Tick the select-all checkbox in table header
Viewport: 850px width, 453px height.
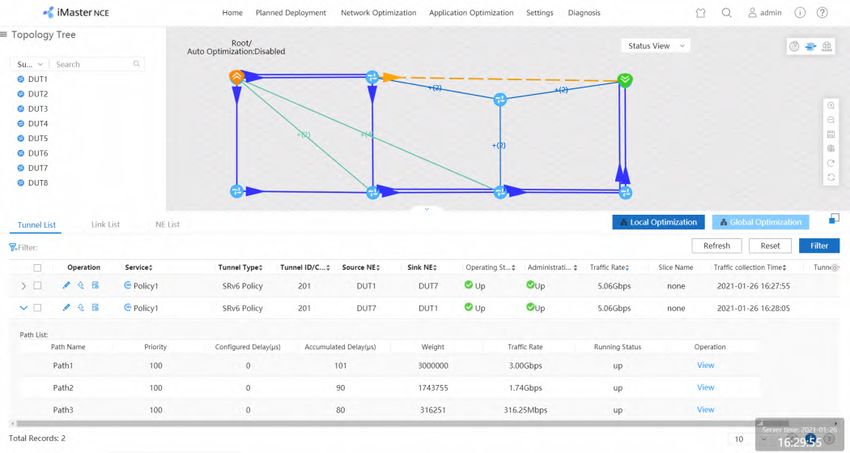tap(37, 268)
